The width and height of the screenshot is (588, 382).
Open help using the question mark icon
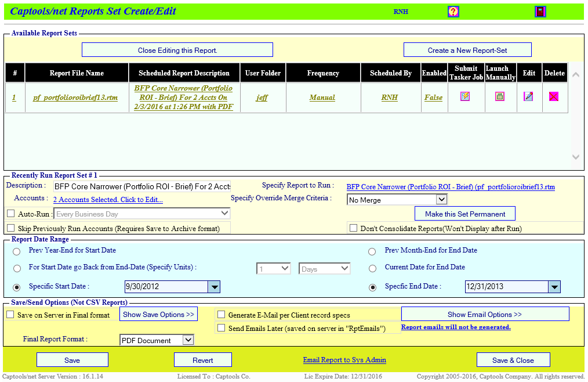(x=453, y=11)
